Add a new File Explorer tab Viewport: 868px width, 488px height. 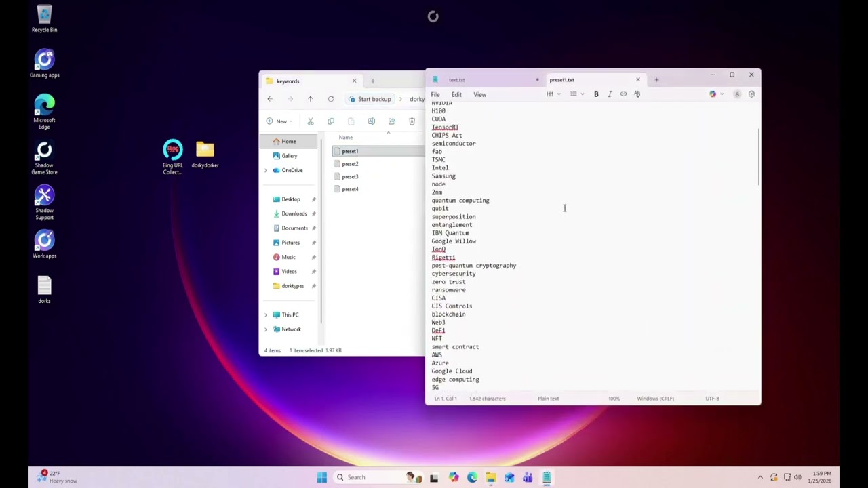click(x=372, y=81)
